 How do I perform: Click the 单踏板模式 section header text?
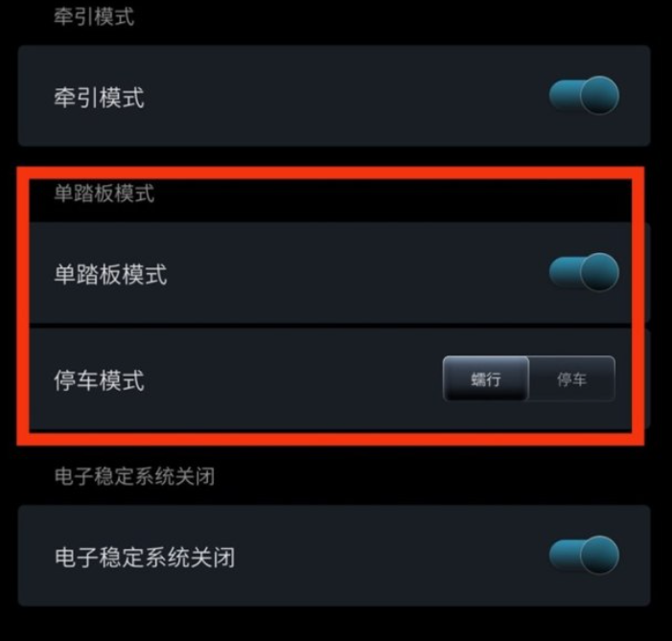(x=104, y=194)
